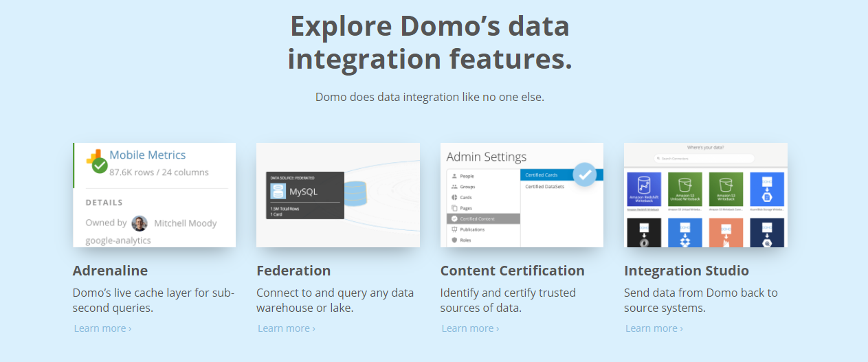Click the Roles shield icon

[454, 240]
